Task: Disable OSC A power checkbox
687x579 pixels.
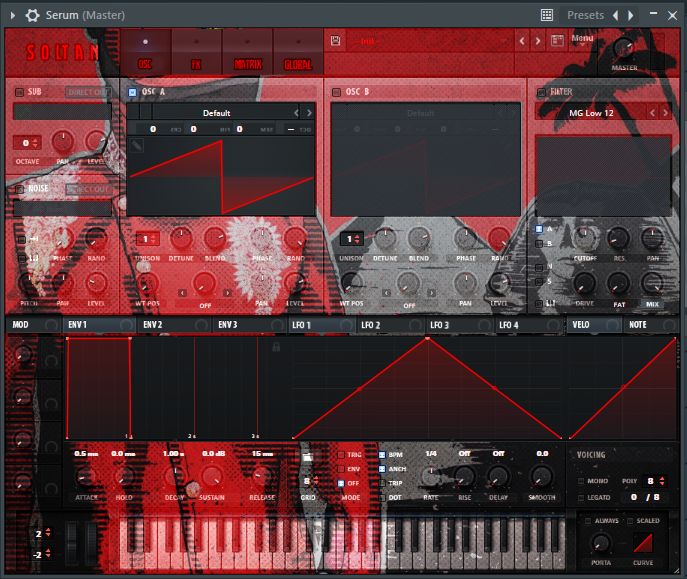Action: pyautogui.click(x=132, y=92)
